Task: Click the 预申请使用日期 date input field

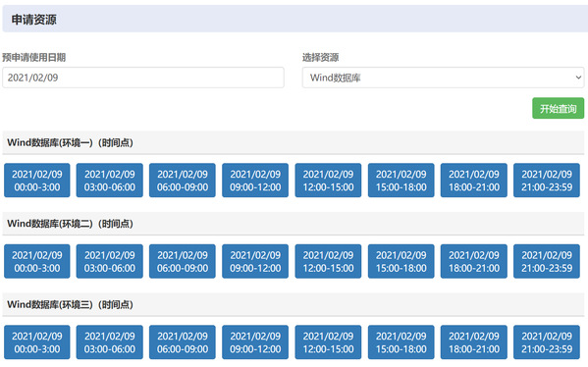Action: coord(143,78)
